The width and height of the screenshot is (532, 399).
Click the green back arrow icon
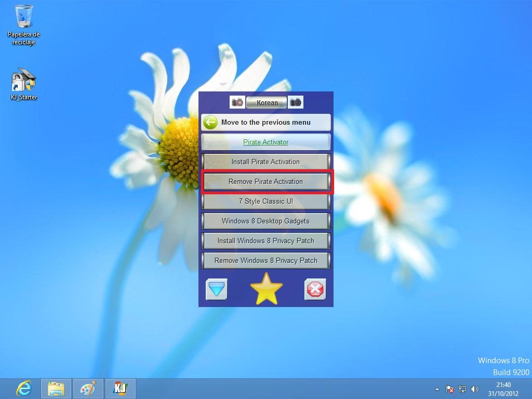tap(210, 122)
